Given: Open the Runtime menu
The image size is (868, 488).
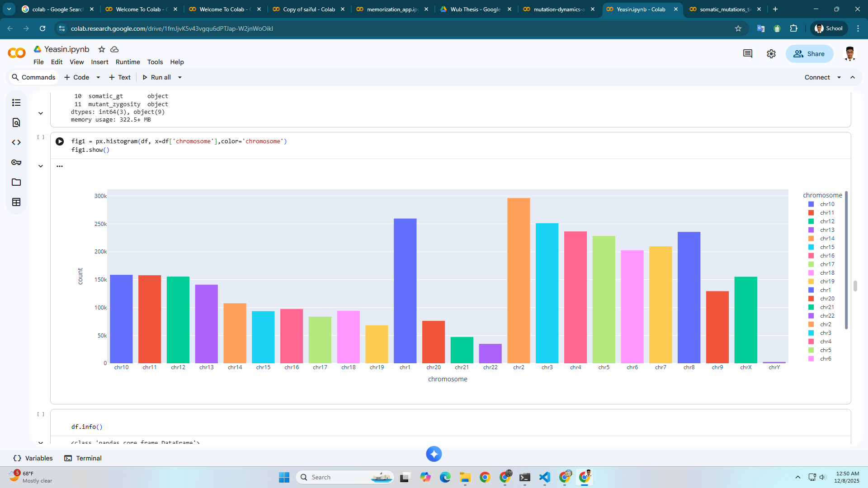Looking at the screenshot, I should click(x=127, y=62).
